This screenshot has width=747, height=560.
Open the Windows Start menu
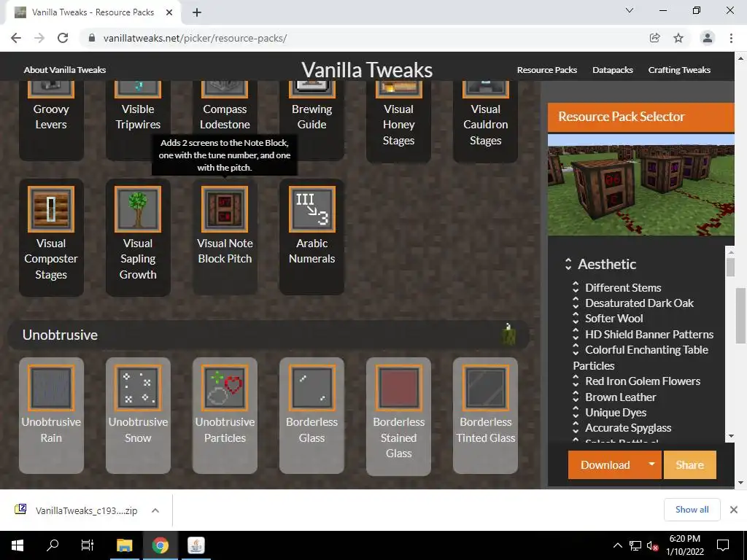tap(18, 545)
